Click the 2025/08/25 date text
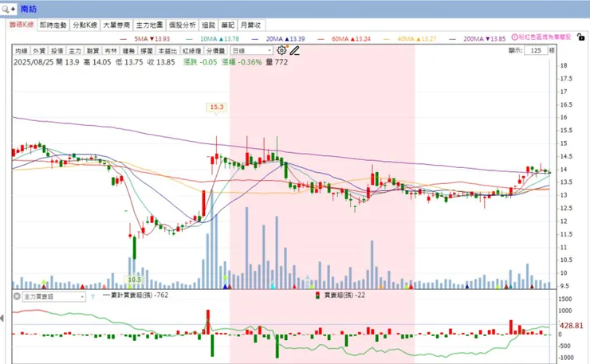This screenshot has height=364, width=590. click(33, 62)
